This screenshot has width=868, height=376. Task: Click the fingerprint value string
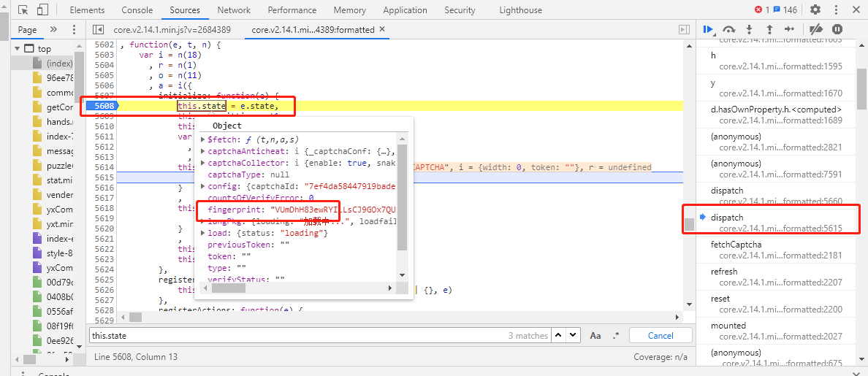coord(332,210)
